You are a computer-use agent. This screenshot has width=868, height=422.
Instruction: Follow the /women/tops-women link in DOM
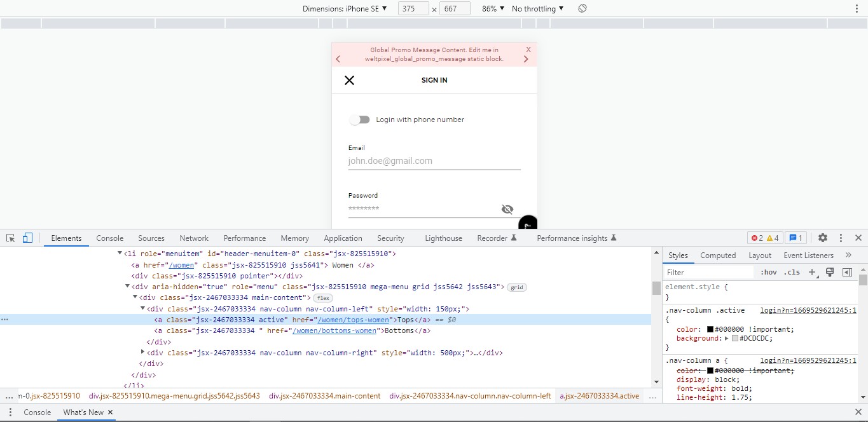[354, 320]
